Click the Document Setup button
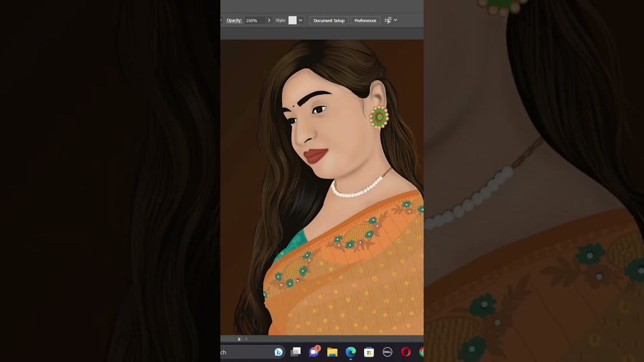 [x=329, y=21]
